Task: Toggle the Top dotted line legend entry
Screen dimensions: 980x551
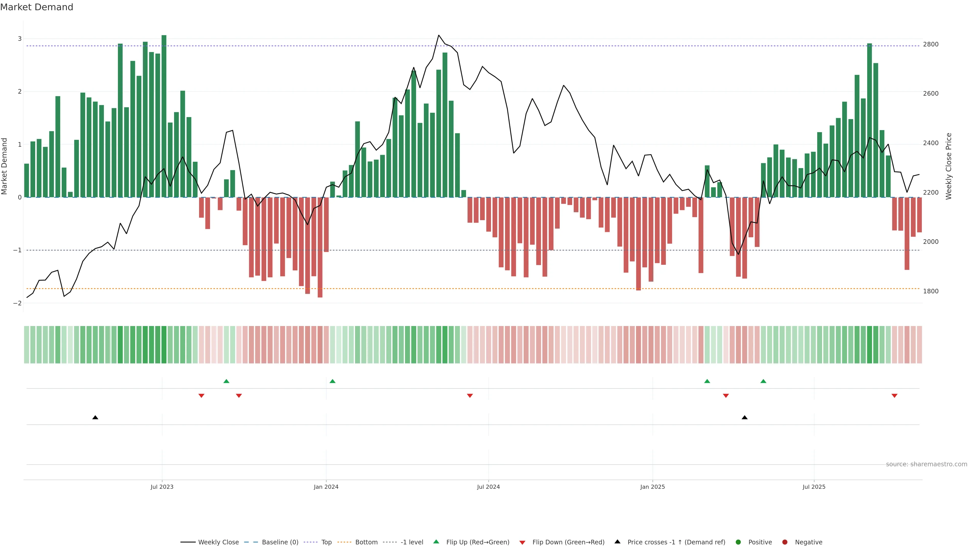Action: [326, 542]
